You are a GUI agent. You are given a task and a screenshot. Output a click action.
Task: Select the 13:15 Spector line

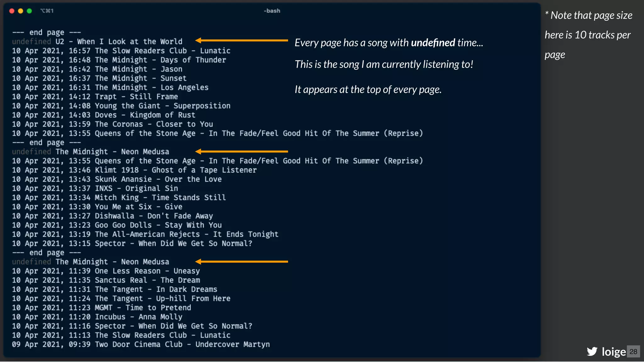(132, 244)
